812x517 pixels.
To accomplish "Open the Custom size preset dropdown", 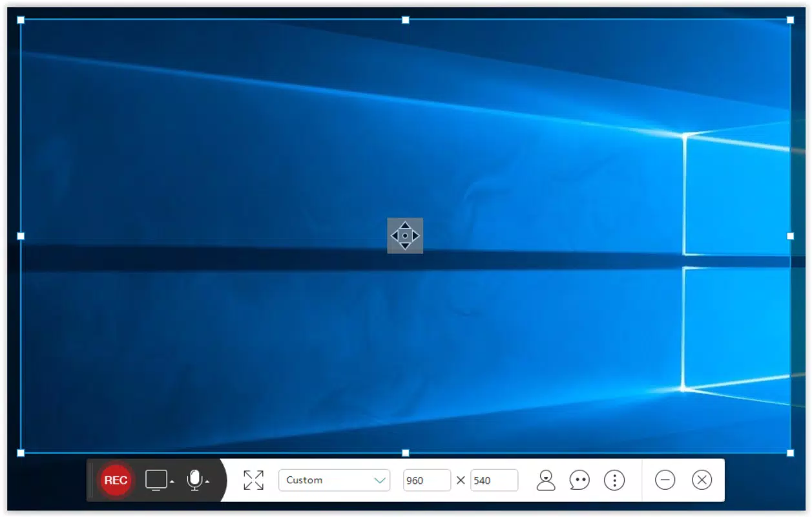I will pos(334,480).
